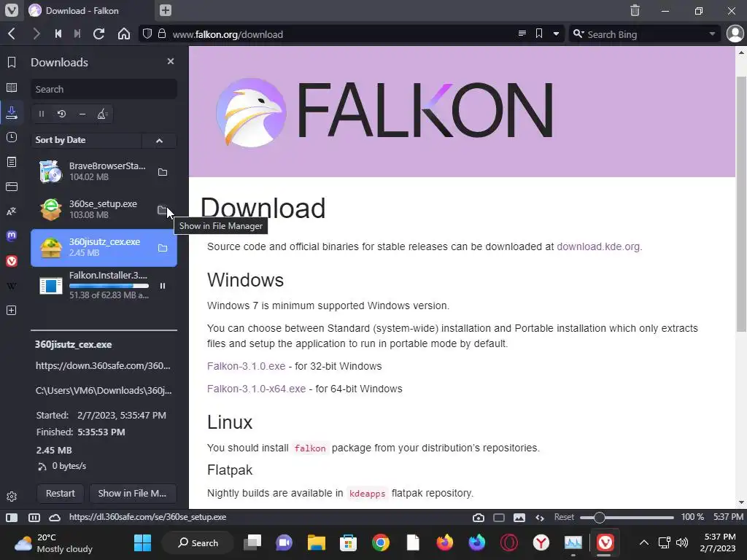Download Falkon-3.1.0-x64.exe for 64-bit
747x560 pixels.
[256, 389]
